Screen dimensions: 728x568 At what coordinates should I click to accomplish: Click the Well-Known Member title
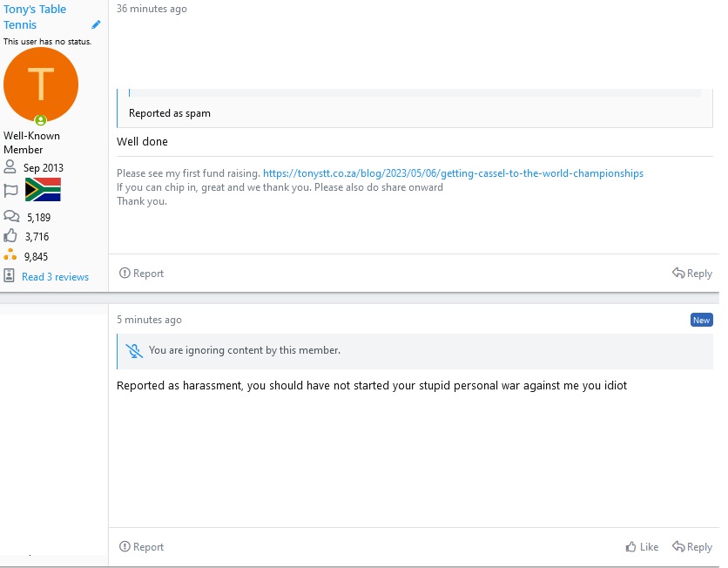pyautogui.click(x=31, y=143)
